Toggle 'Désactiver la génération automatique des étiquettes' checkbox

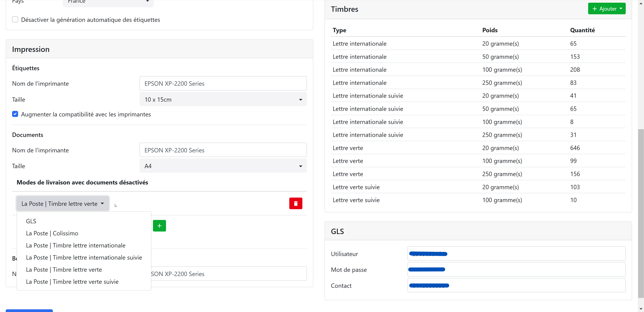pyautogui.click(x=15, y=19)
